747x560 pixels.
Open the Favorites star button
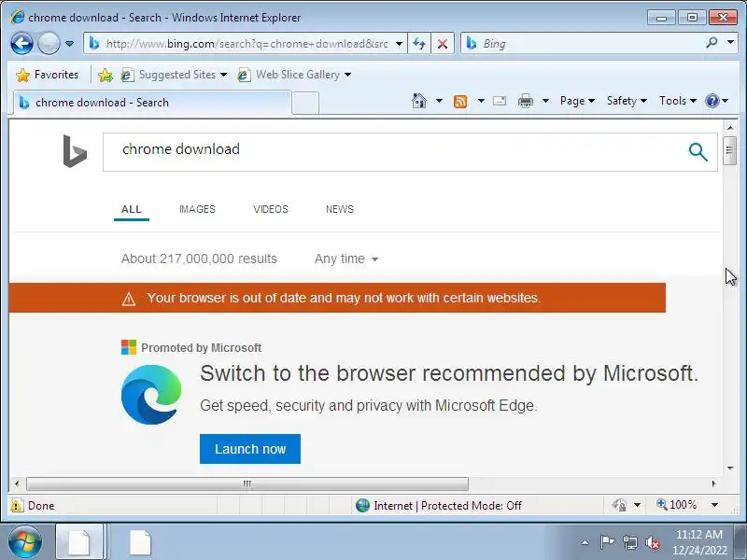pyautogui.click(x=46, y=75)
